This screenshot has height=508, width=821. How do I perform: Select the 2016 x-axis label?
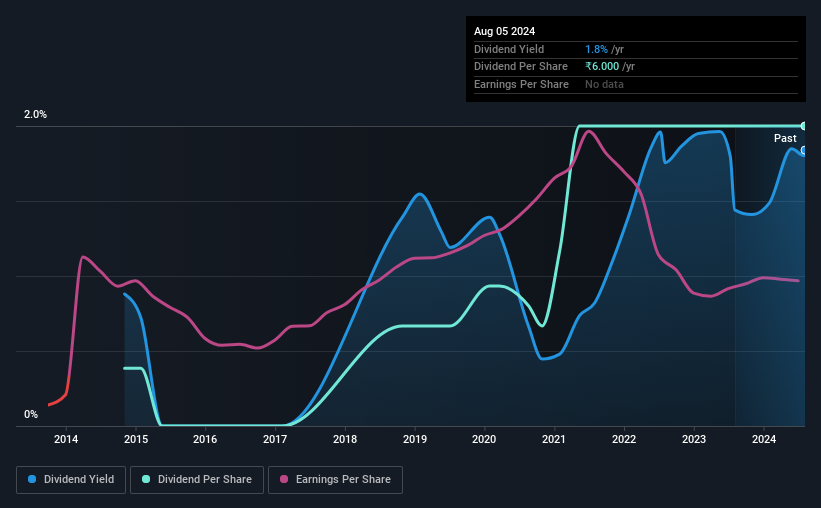point(205,439)
